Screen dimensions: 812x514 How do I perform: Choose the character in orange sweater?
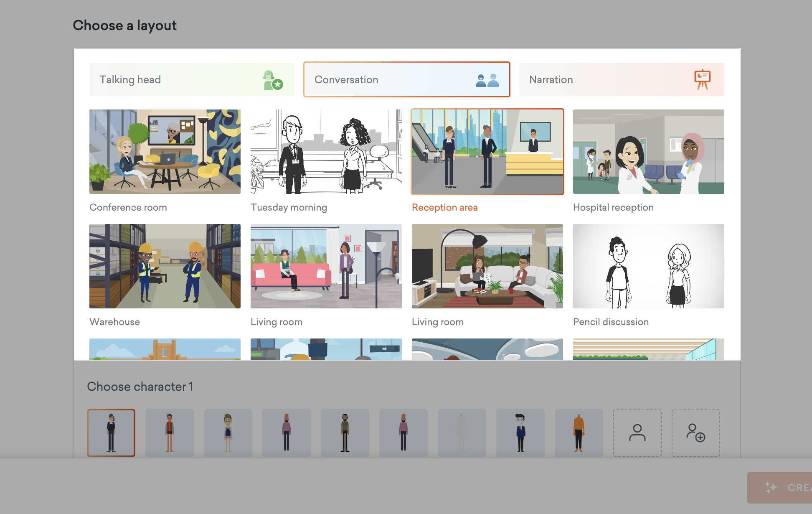click(x=579, y=433)
